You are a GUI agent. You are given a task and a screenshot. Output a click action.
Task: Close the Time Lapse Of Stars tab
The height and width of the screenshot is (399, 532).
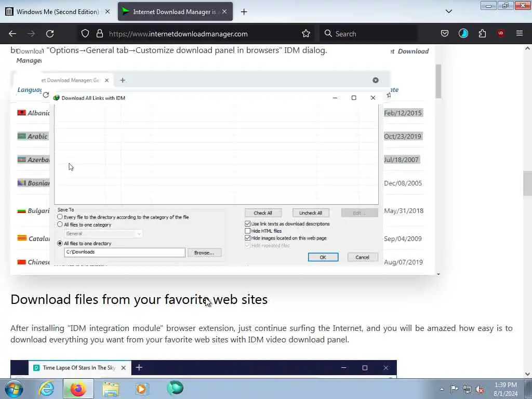(x=124, y=368)
